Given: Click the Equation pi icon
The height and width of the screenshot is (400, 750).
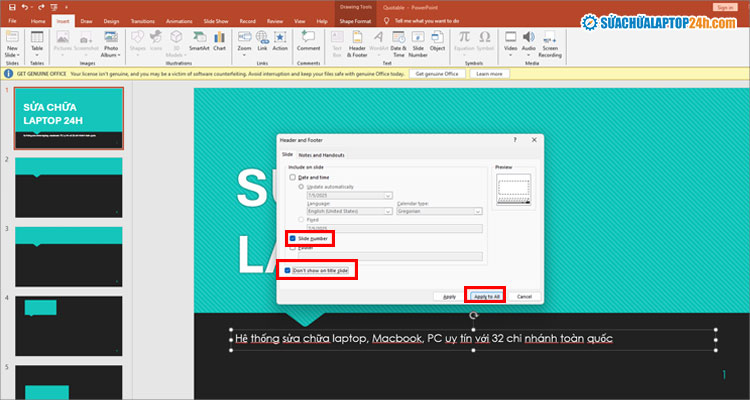Looking at the screenshot, I should pyautogui.click(x=464, y=37).
